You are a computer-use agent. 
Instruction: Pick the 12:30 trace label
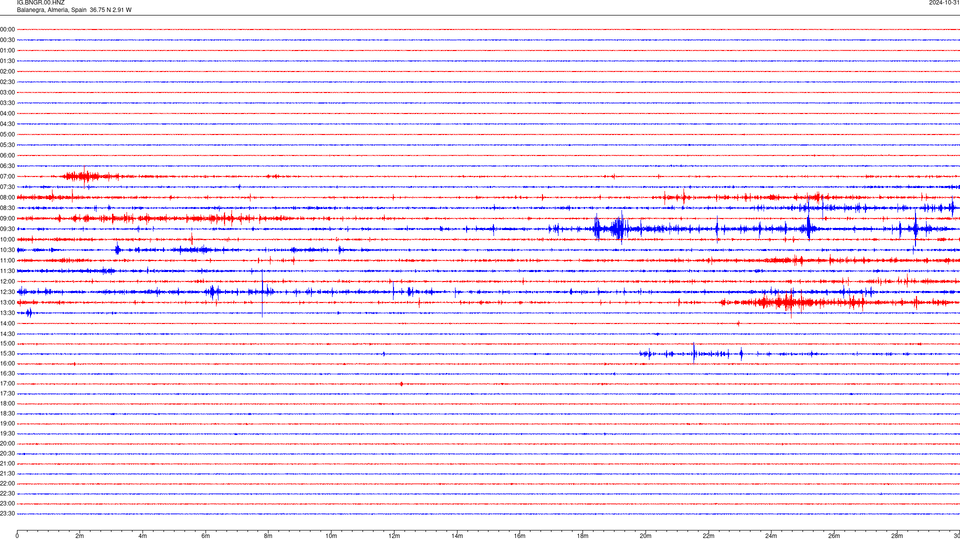7,292
